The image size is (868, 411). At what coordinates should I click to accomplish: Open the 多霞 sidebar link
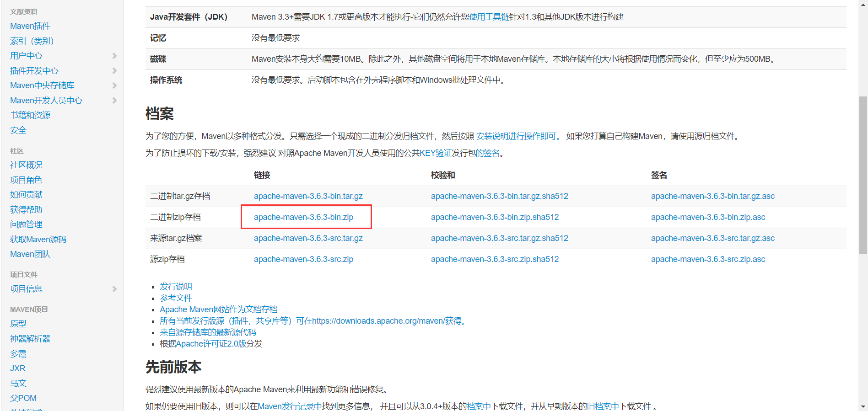[18, 354]
